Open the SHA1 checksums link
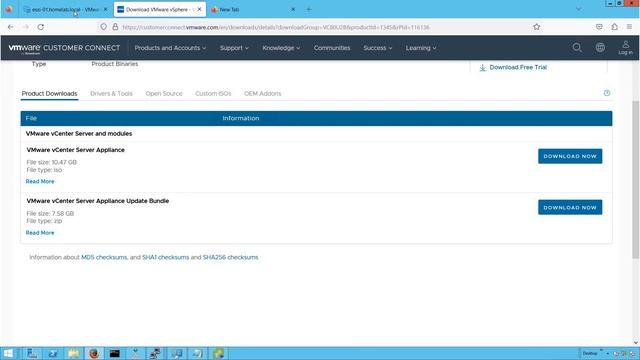This screenshot has height=360, width=640. [165, 257]
